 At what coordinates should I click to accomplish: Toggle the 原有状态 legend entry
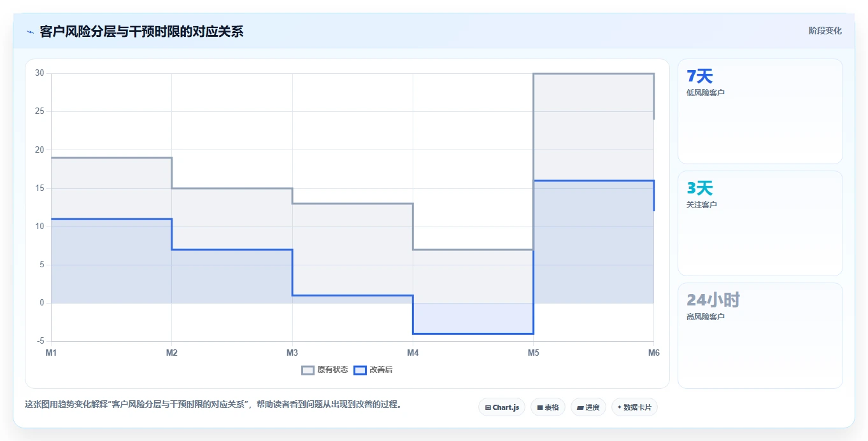pos(325,370)
